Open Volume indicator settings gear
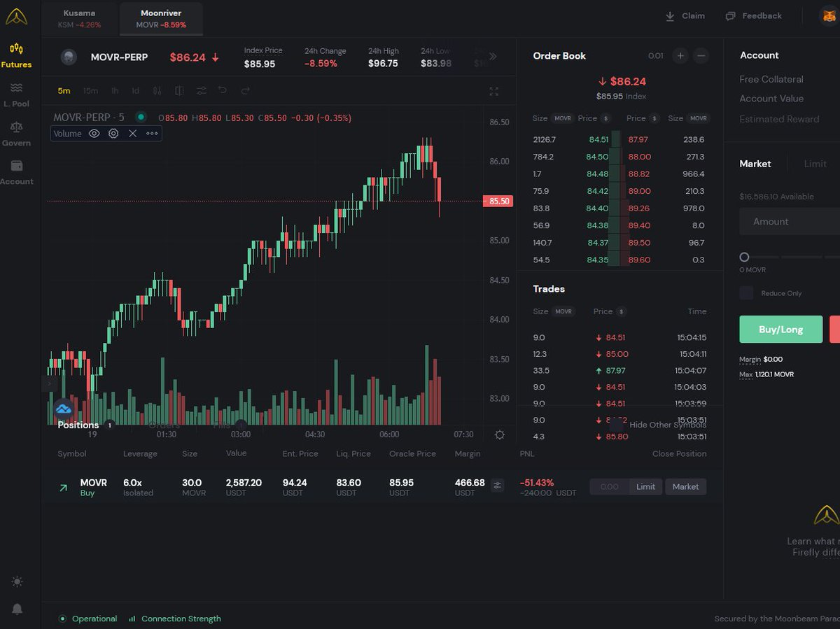 113,134
